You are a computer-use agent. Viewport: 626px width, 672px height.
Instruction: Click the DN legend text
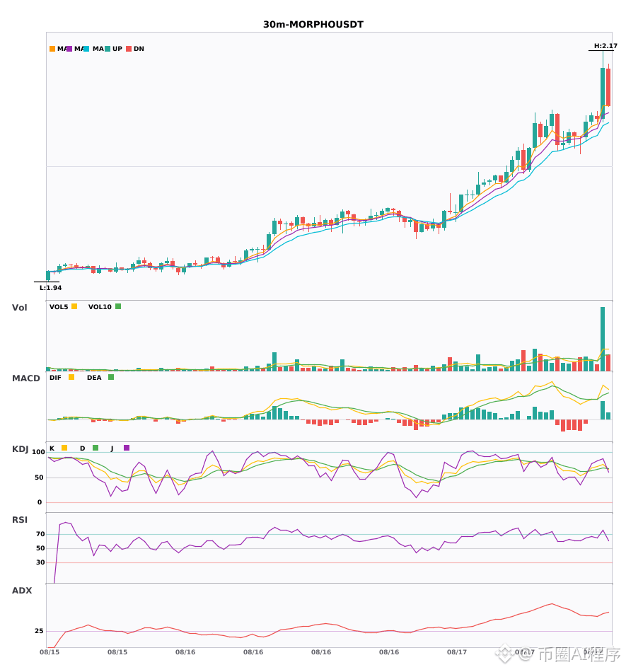click(x=139, y=49)
